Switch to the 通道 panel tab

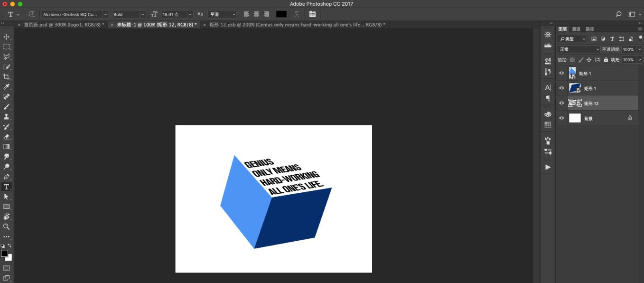pyautogui.click(x=576, y=29)
